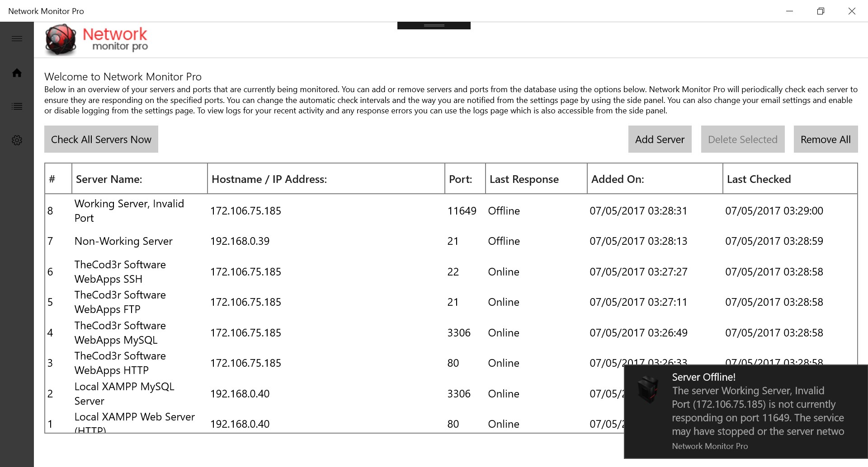Click the title bar drag handle

tap(434, 25)
